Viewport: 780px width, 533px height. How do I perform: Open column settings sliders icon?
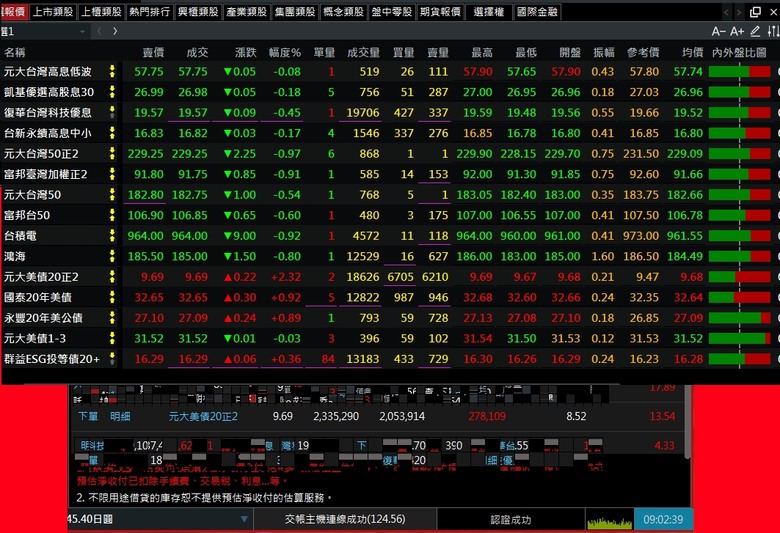[773, 32]
